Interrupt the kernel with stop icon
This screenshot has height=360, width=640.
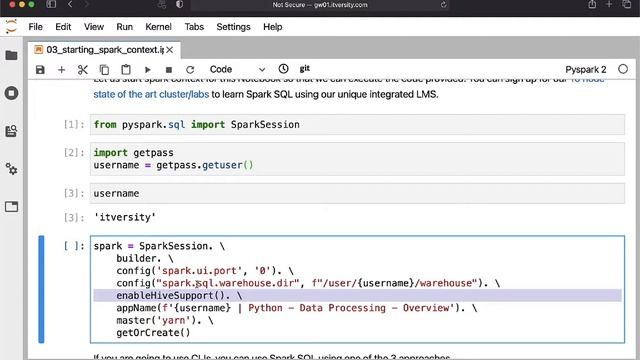pos(169,70)
